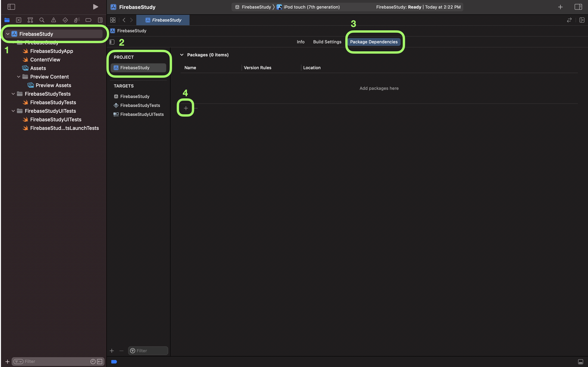Choose iPod touch run destination
This screenshot has width=588, height=367.
tap(308, 7)
